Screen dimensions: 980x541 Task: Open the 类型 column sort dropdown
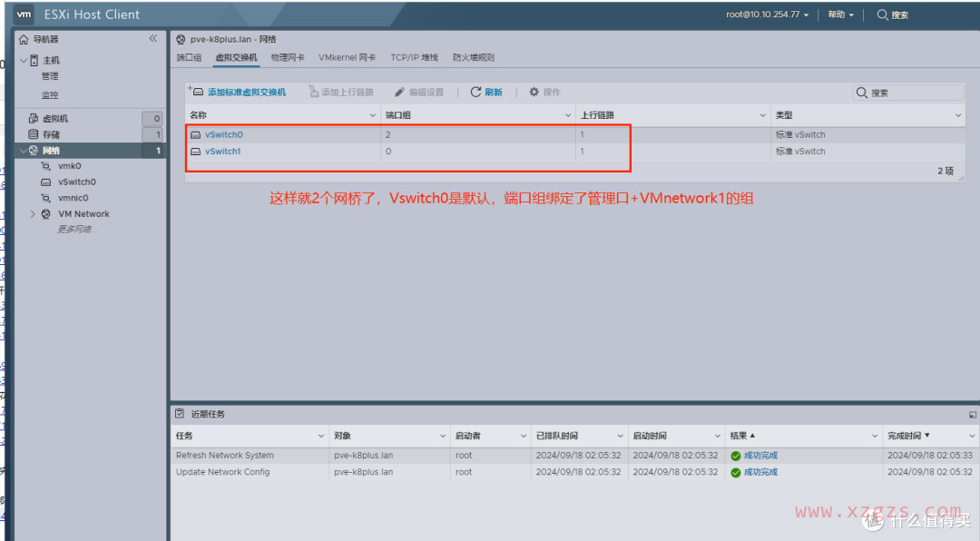tap(959, 113)
